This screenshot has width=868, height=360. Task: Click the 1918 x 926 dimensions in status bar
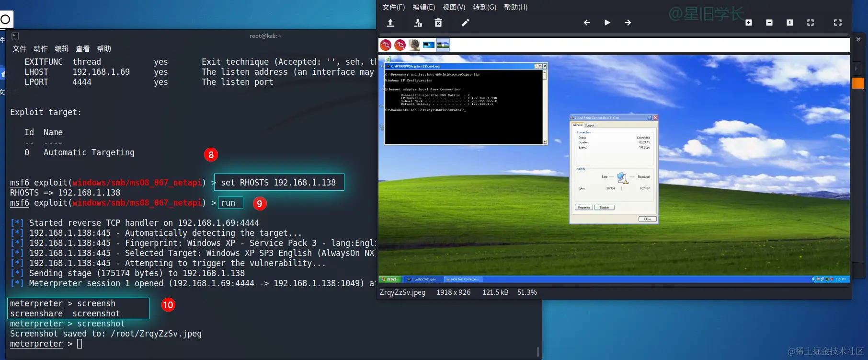click(454, 292)
